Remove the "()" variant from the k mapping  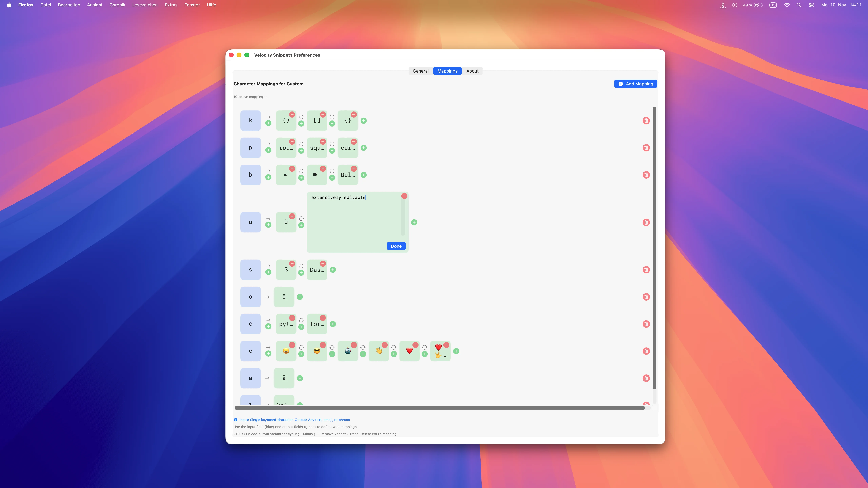pos(292,115)
